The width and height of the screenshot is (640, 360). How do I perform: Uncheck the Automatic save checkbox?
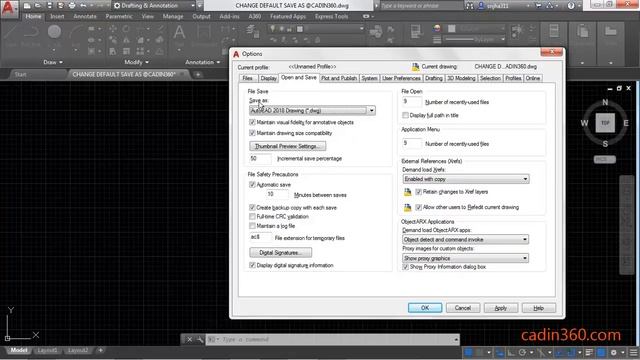[x=252, y=184]
